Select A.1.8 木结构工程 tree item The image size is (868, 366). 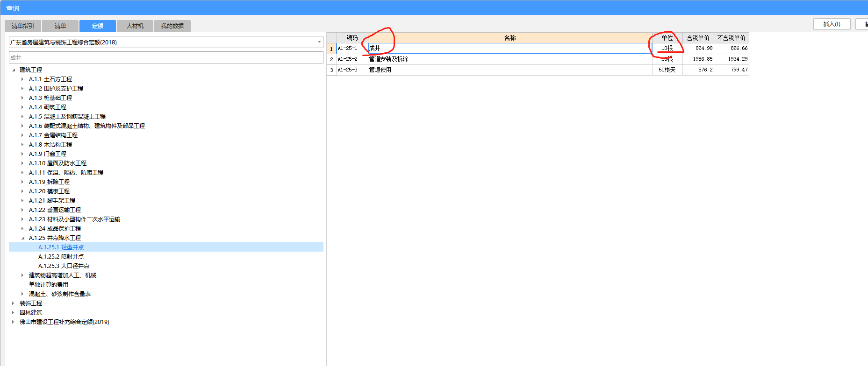(50, 145)
